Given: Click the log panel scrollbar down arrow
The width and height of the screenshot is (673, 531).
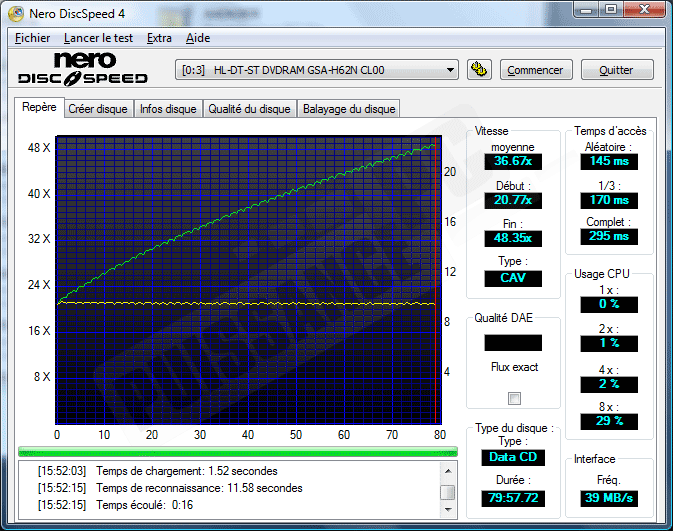Looking at the screenshot, I should (x=448, y=507).
